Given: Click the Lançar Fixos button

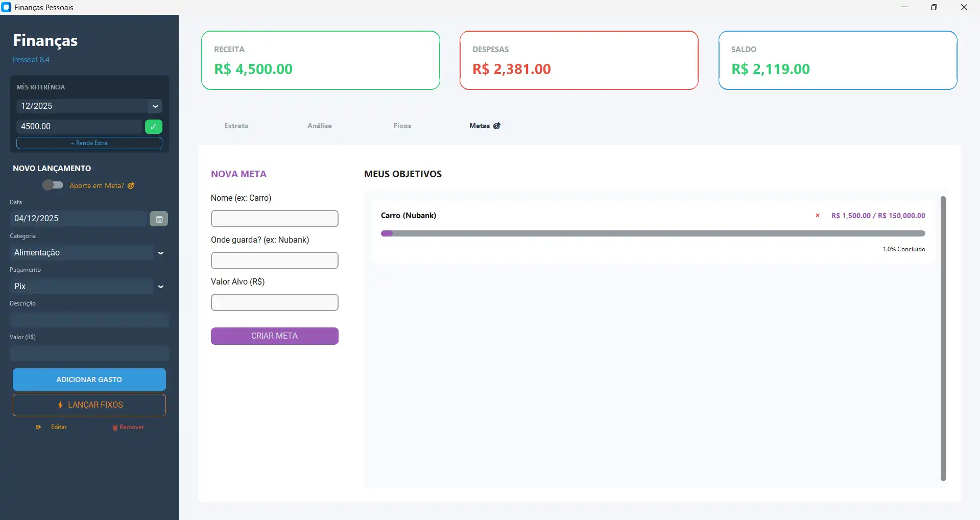Looking at the screenshot, I should point(89,405).
